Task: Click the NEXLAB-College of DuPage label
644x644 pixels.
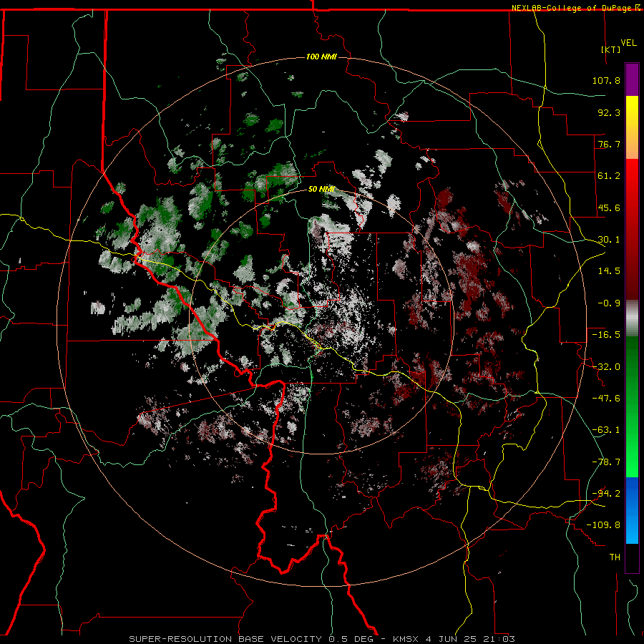Action: tap(572, 8)
